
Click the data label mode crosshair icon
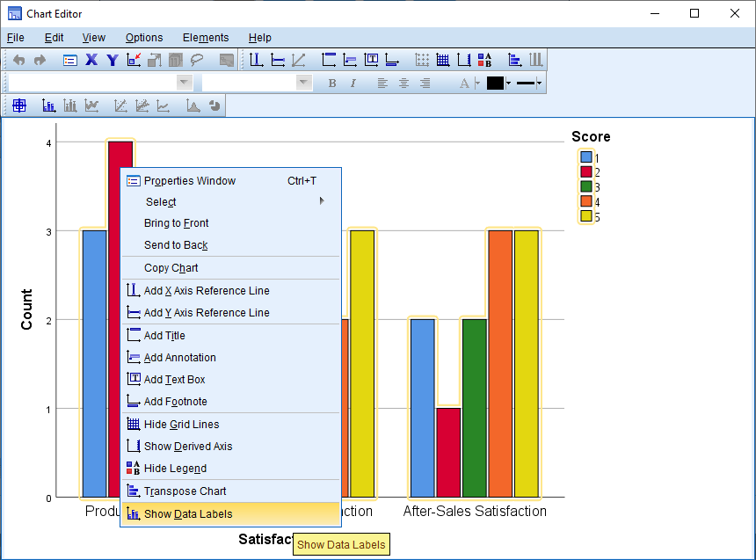pos(19,105)
